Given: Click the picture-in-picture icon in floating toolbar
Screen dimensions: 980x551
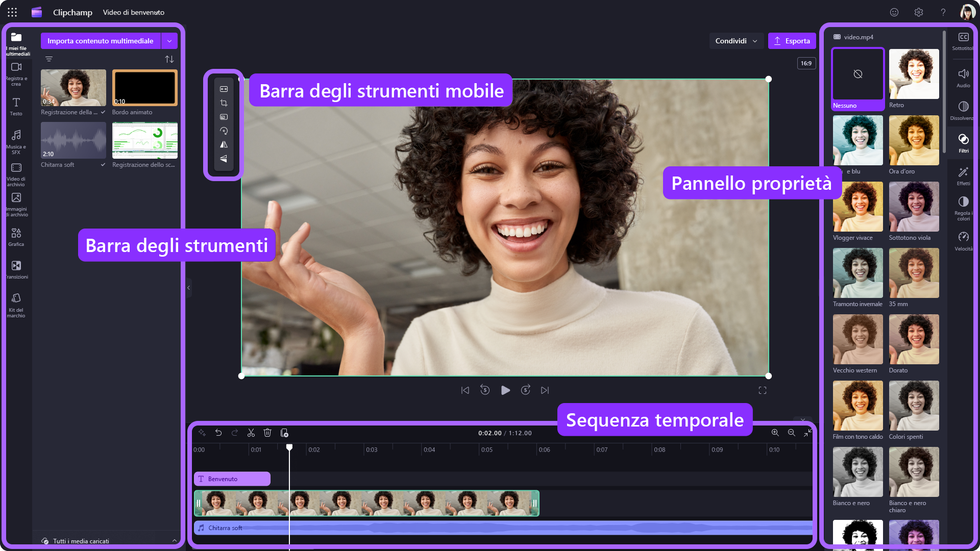Looking at the screenshot, I should click(224, 117).
